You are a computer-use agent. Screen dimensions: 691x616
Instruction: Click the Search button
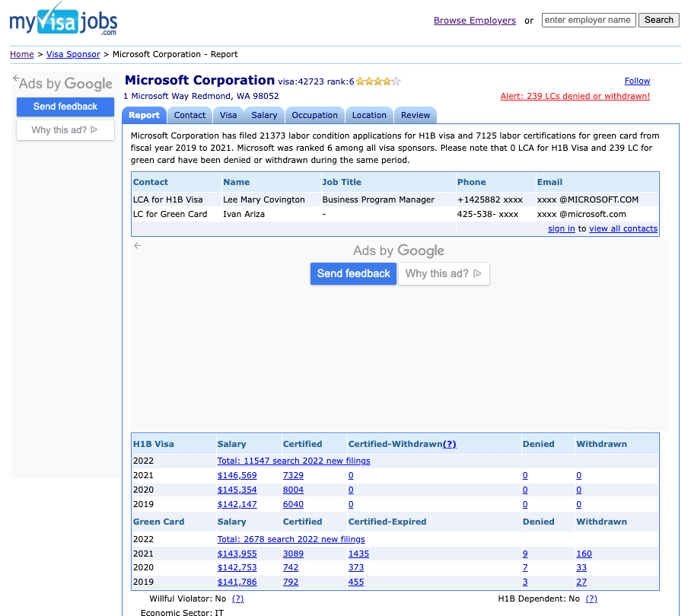click(659, 20)
